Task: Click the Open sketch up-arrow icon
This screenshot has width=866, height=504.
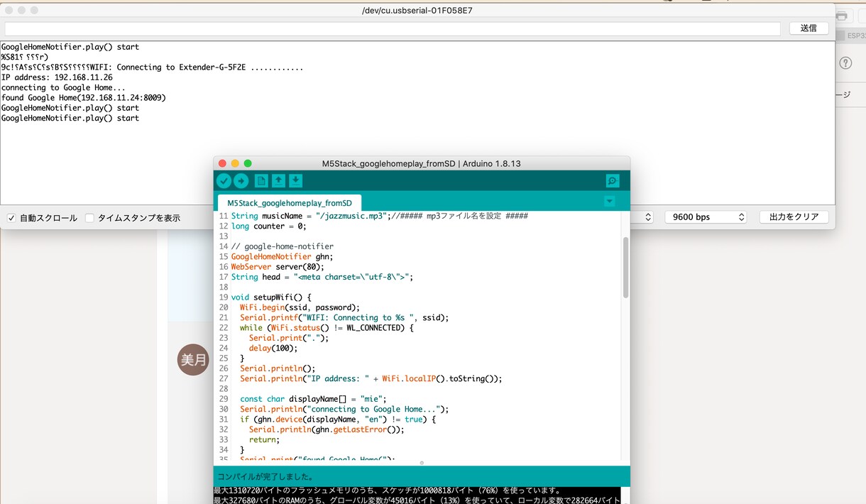Action: (278, 181)
